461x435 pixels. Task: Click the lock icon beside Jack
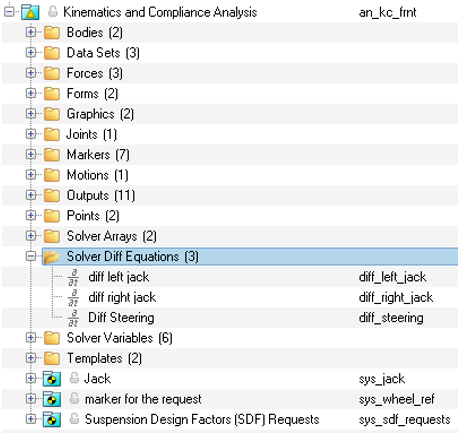(x=74, y=378)
